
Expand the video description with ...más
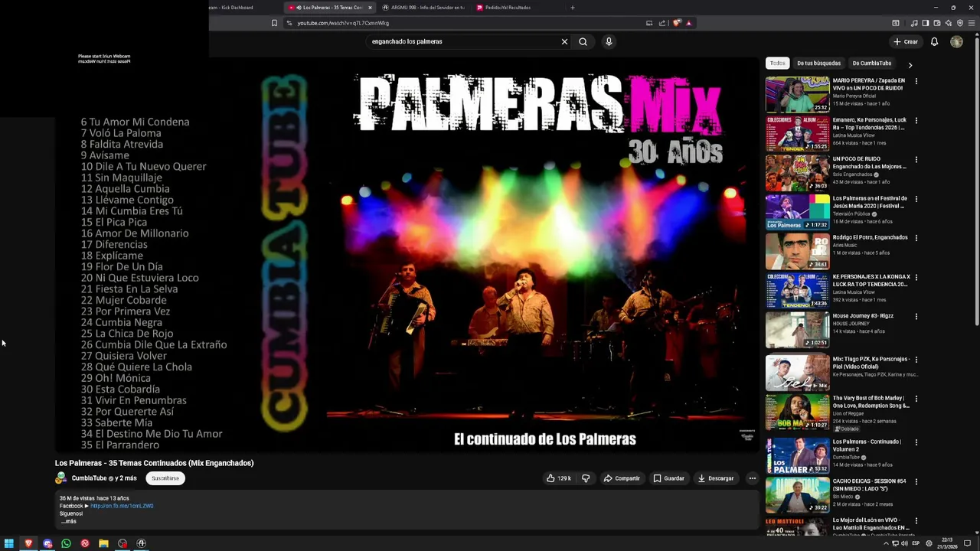(x=69, y=521)
